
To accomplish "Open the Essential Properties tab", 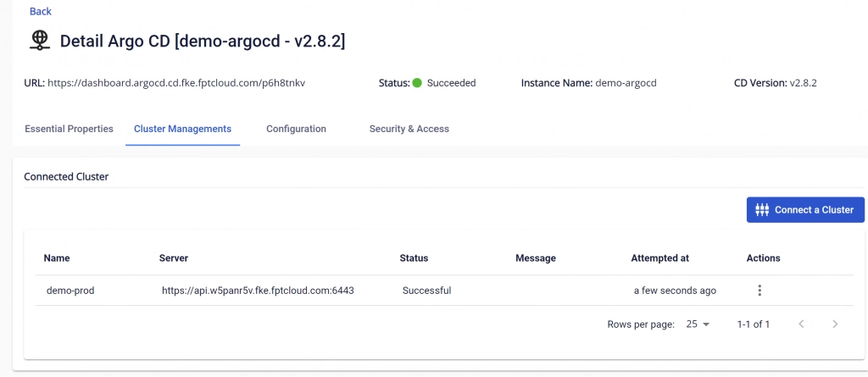I will pos(70,129).
